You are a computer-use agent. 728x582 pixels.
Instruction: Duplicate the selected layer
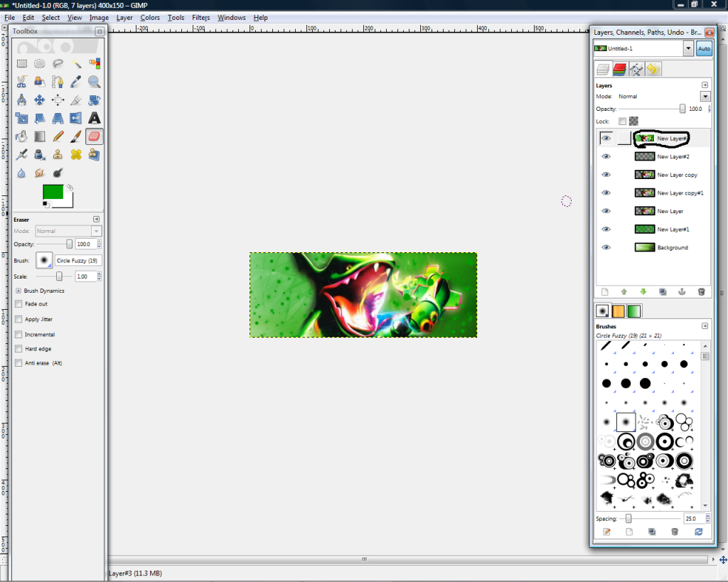pos(663,292)
